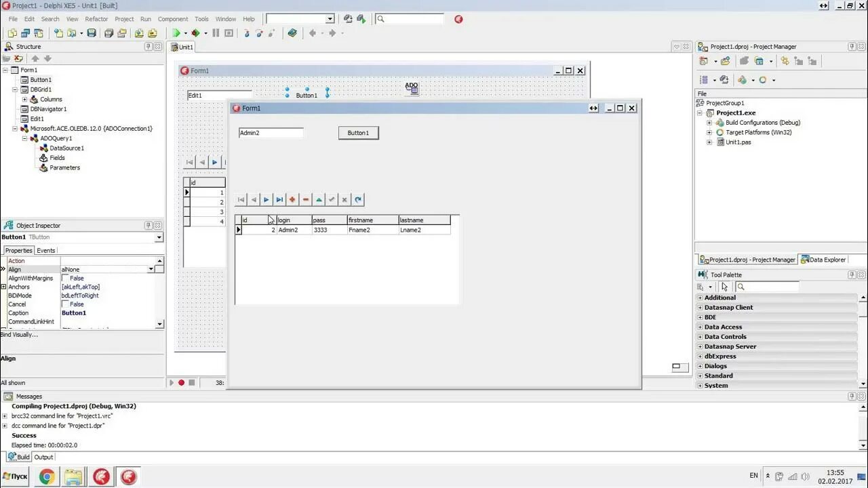Click the Chrome icon in the taskbar
The image size is (868, 488).
tap(47, 477)
